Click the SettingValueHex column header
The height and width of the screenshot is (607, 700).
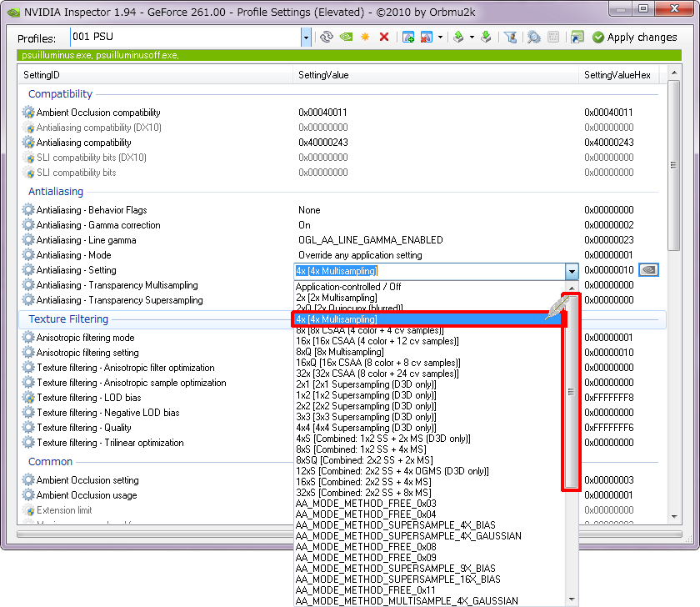[x=618, y=75]
